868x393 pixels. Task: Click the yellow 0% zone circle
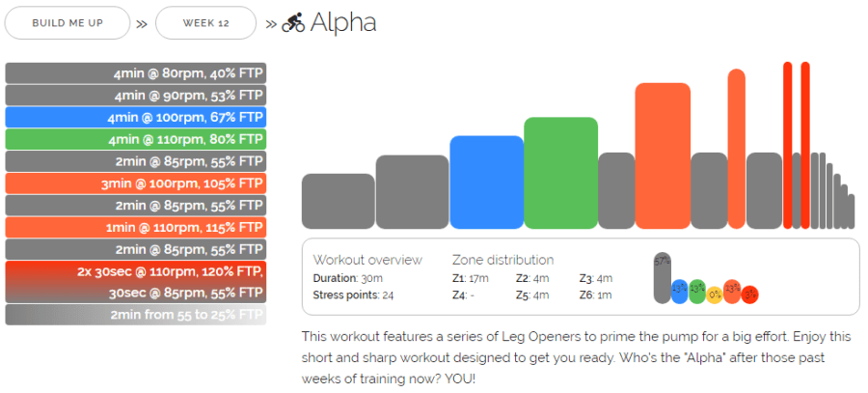715,293
